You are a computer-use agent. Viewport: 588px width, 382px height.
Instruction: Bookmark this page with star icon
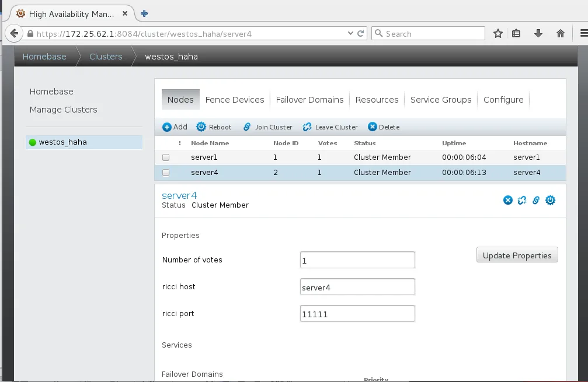point(498,34)
